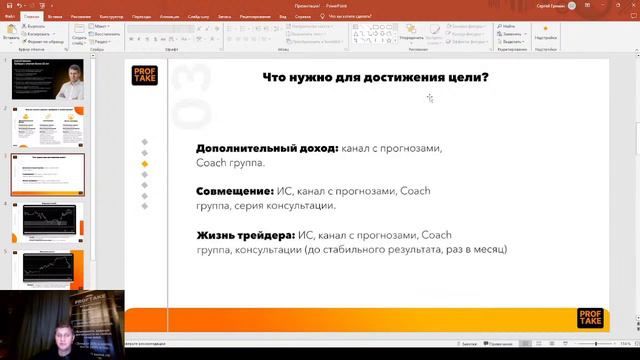Switch to the Insert (Вставка) tab
This screenshot has width=640, height=360.
click(55, 17)
